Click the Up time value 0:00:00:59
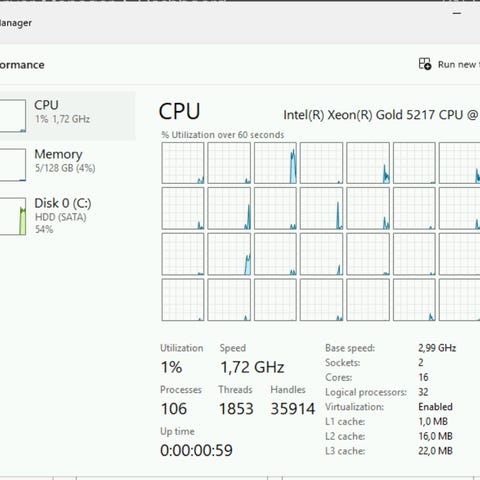480x480 pixels. 196,450
